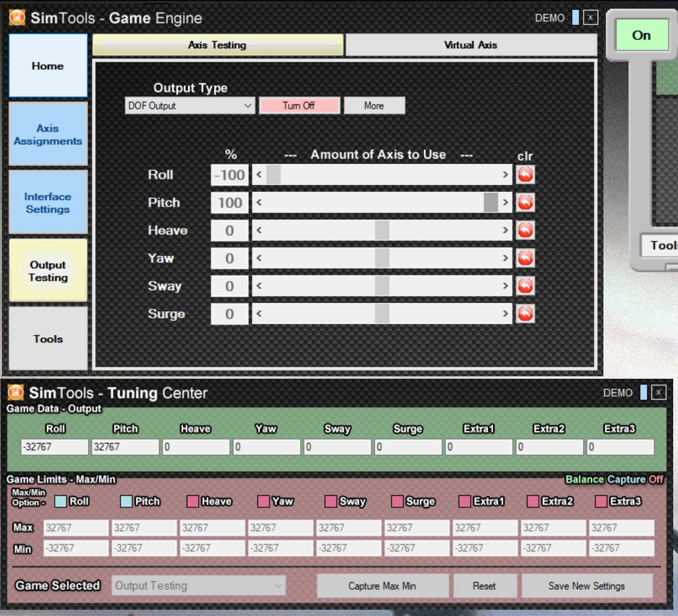Click right arrow on Yaw slider
This screenshot has width=678, height=616.
click(505, 258)
